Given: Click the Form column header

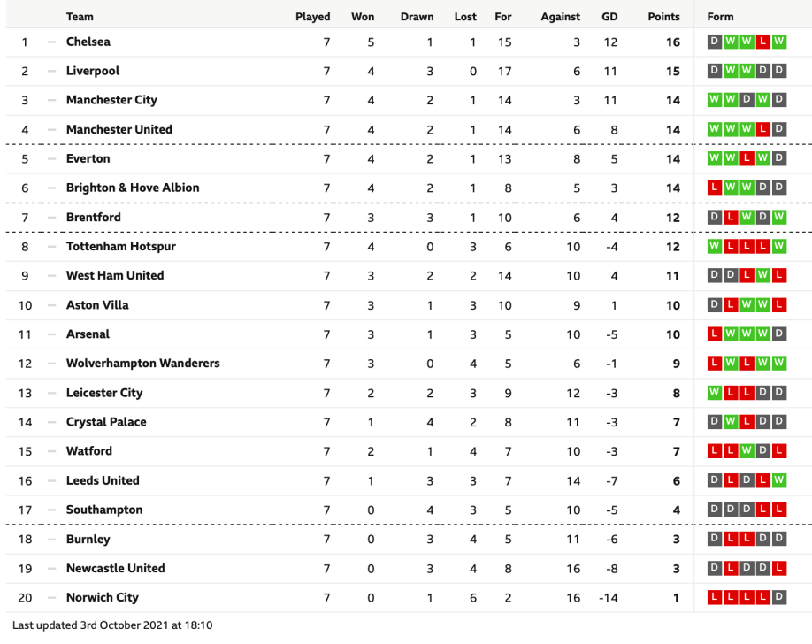Looking at the screenshot, I should click(721, 17).
